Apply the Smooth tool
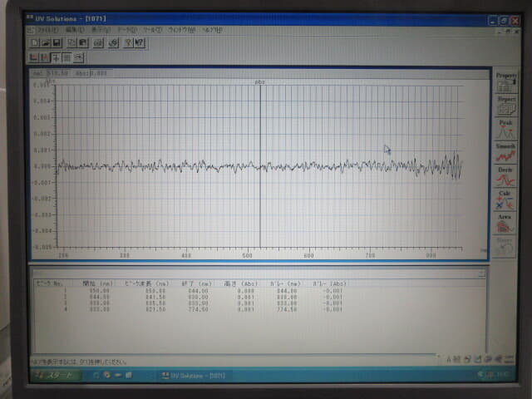This screenshot has width=532, height=399. [506, 153]
